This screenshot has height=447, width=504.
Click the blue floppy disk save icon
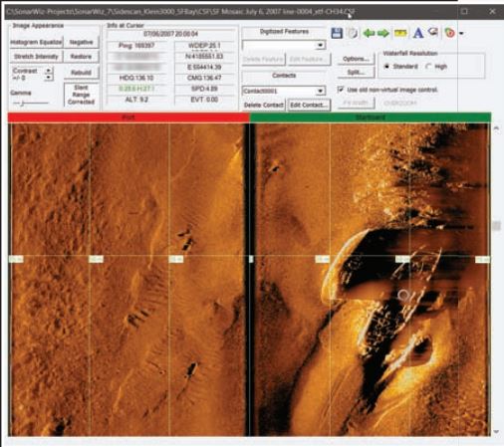coord(337,33)
